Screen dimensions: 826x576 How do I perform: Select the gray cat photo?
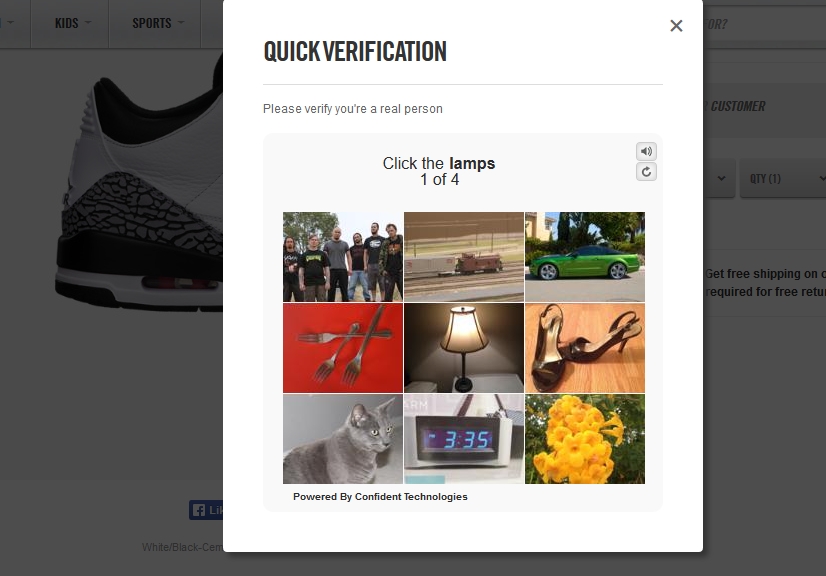click(x=343, y=439)
